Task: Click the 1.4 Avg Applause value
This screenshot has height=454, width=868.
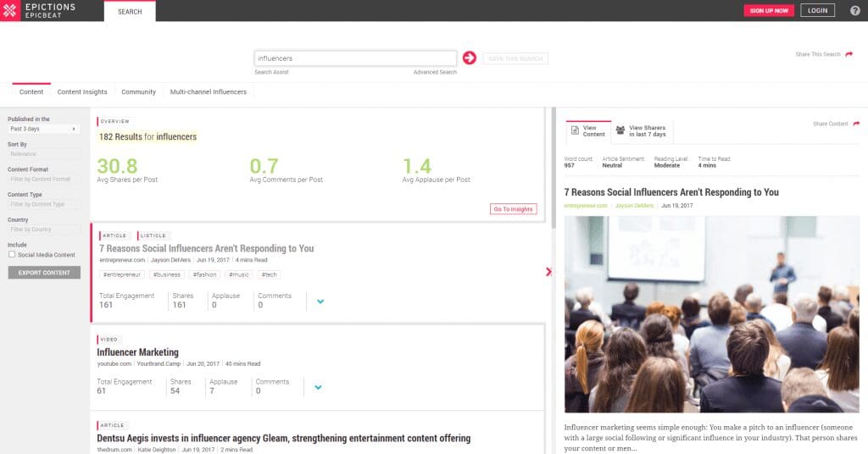Action: point(416,166)
